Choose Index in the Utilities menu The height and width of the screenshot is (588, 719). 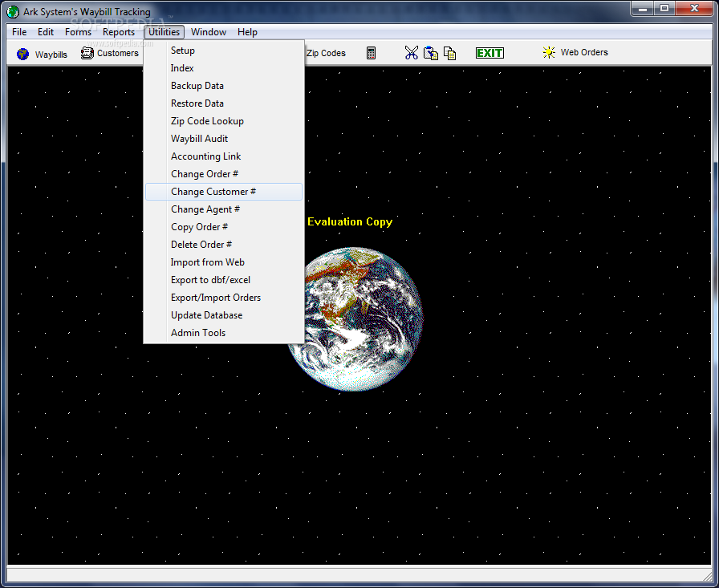224,68
